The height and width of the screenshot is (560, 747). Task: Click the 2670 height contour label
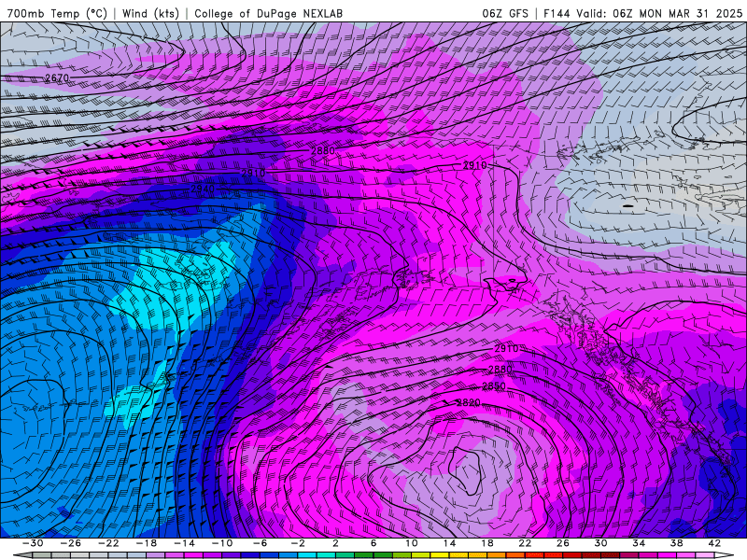(x=57, y=77)
